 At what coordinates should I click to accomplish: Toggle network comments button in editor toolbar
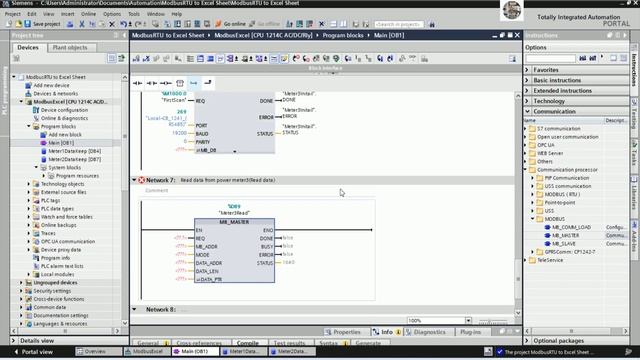click(274, 59)
